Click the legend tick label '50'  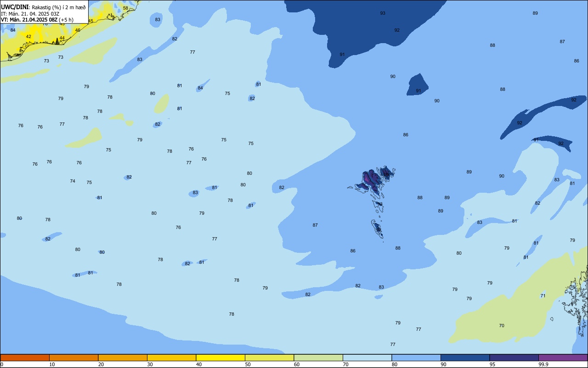pyautogui.click(x=248, y=364)
